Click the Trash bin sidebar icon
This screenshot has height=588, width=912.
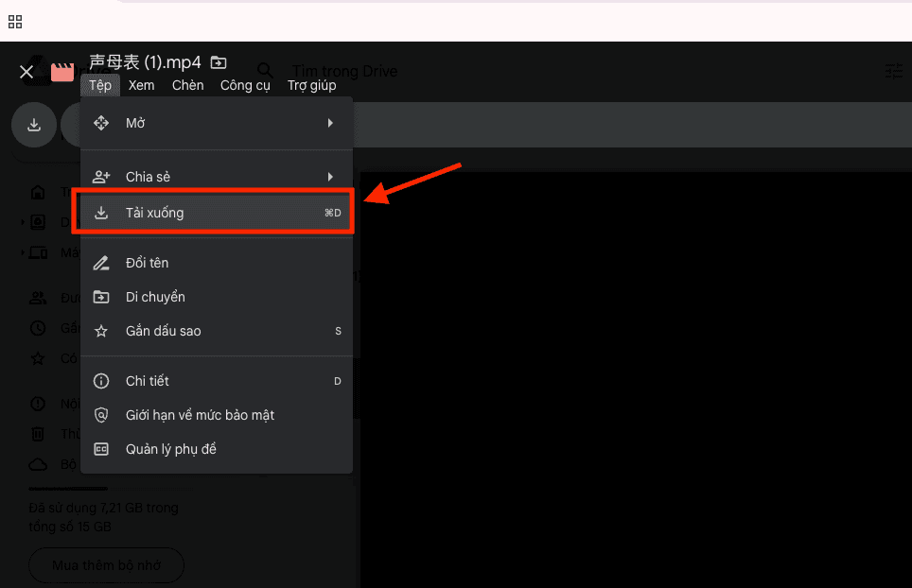pos(38,434)
